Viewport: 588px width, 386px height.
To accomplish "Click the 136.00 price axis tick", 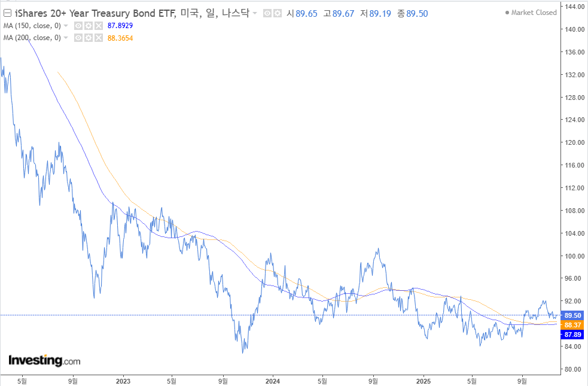I will tap(574, 52).
